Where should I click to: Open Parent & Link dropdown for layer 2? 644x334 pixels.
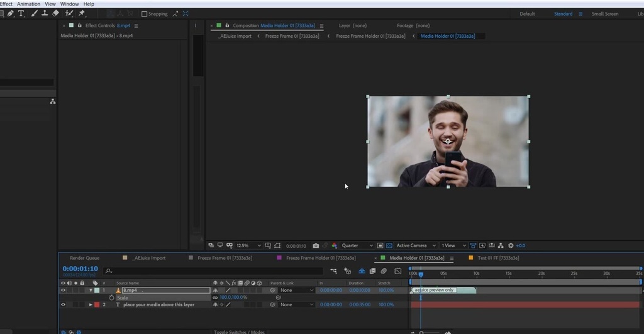pos(297,305)
